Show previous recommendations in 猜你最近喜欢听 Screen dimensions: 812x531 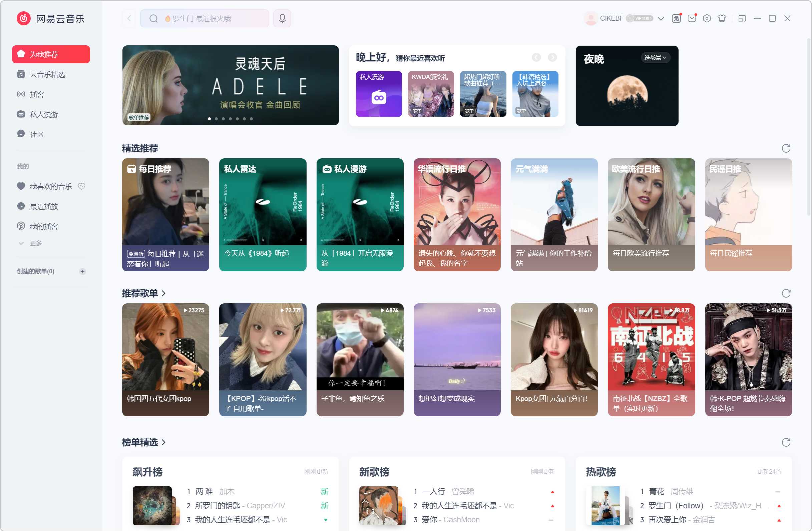point(536,57)
